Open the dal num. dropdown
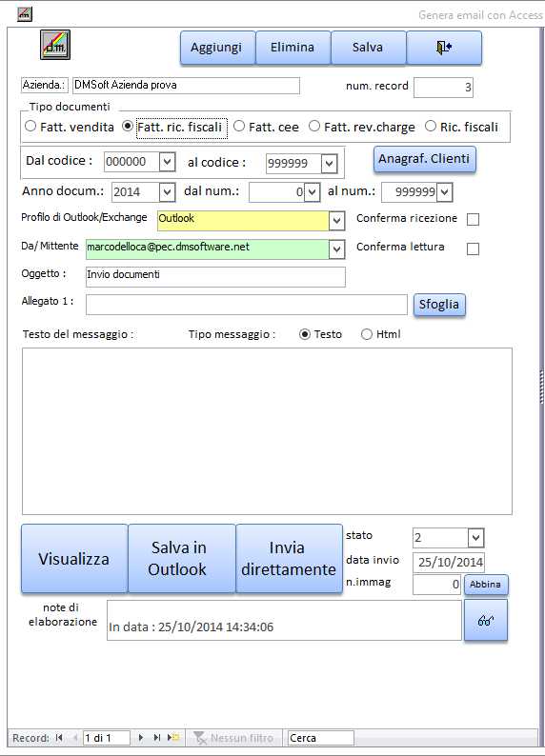Screen dimensions: 545x756 click(x=313, y=192)
